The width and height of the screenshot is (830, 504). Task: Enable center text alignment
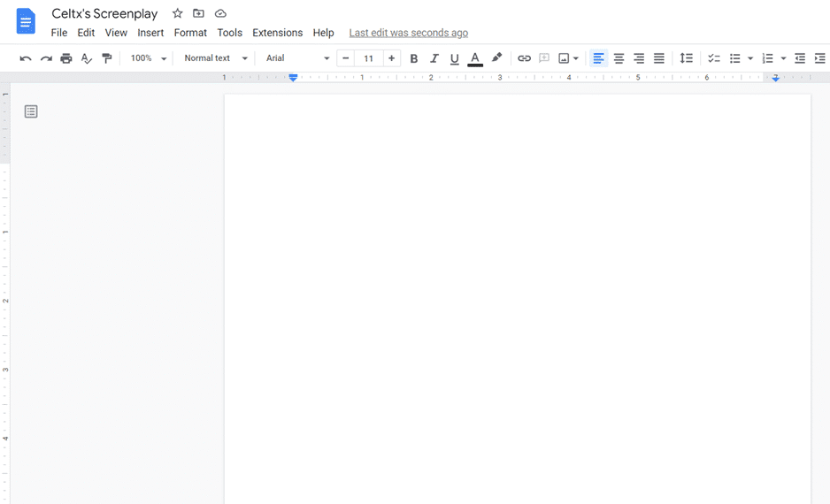pos(619,58)
